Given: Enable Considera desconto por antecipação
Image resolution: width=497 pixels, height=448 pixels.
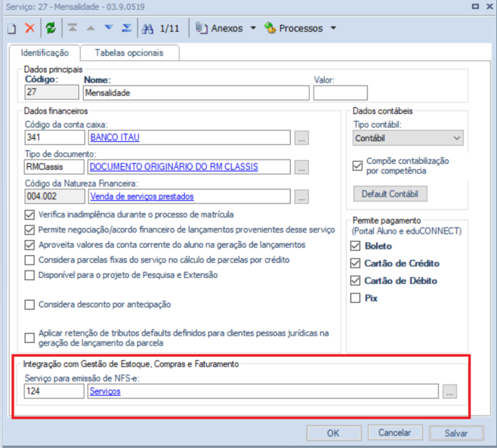Looking at the screenshot, I should click(29, 304).
